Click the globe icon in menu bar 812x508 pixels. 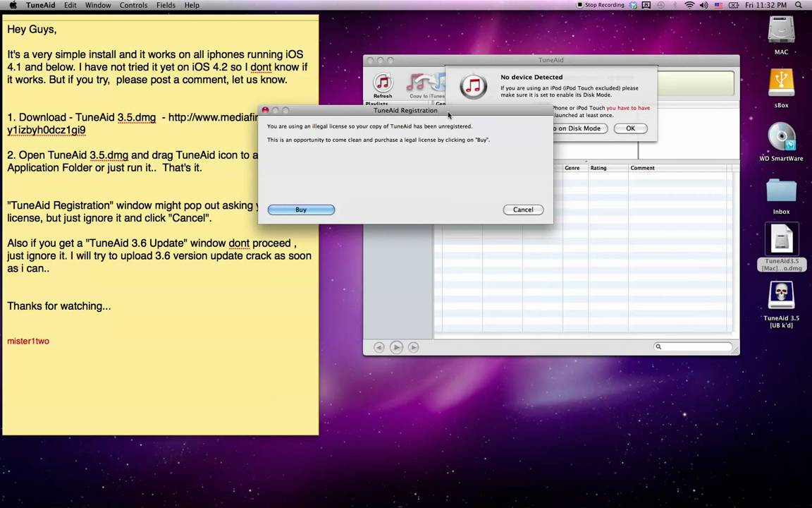(634, 5)
